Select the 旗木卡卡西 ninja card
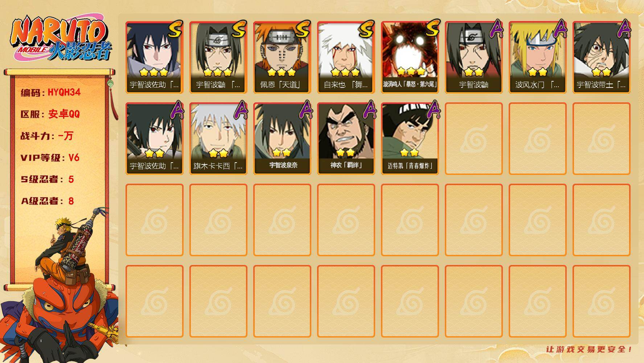The width and height of the screenshot is (644, 363). [x=218, y=139]
